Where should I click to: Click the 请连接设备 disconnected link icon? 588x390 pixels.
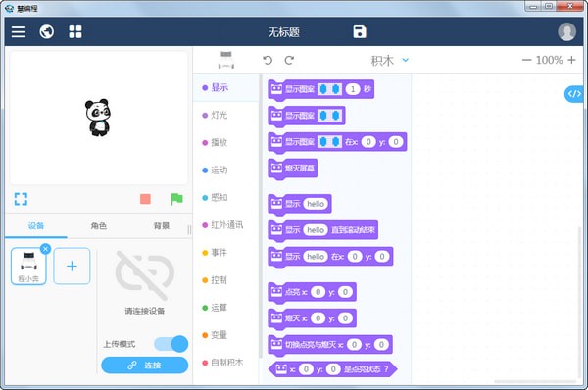click(145, 275)
